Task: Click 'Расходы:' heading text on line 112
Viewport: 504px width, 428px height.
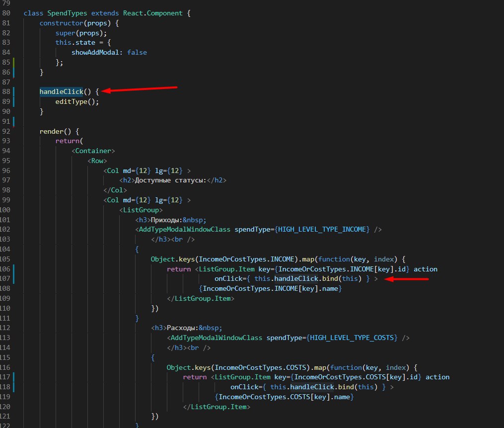Action: click(x=183, y=328)
